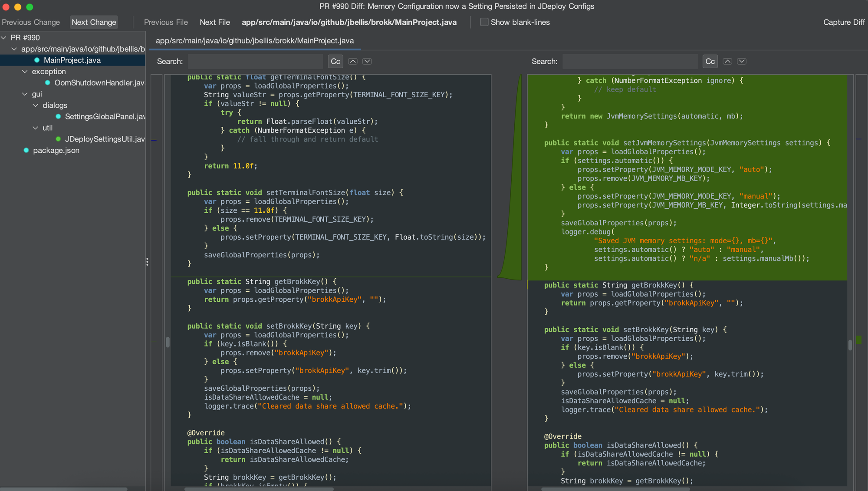Click the Capture Diff button
Image resolution: width=868 pixels, height=491 pixels.
tap(844, 22)
